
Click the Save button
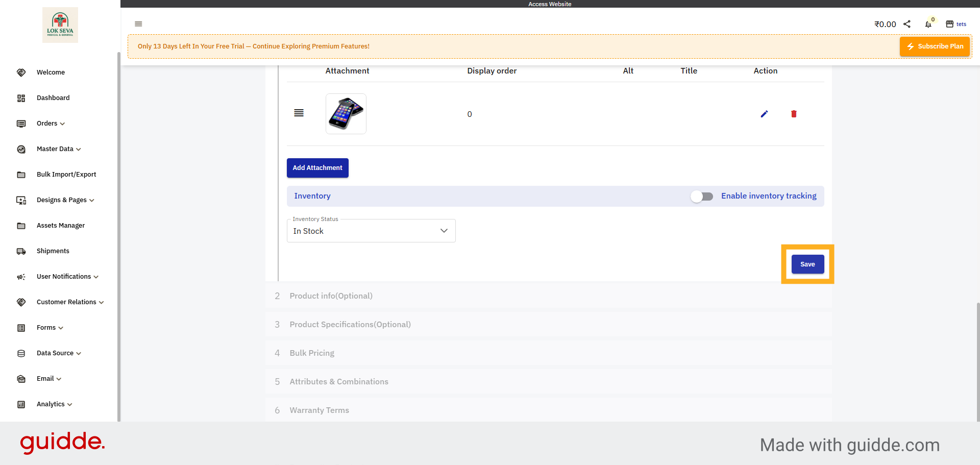pos(807,264)
